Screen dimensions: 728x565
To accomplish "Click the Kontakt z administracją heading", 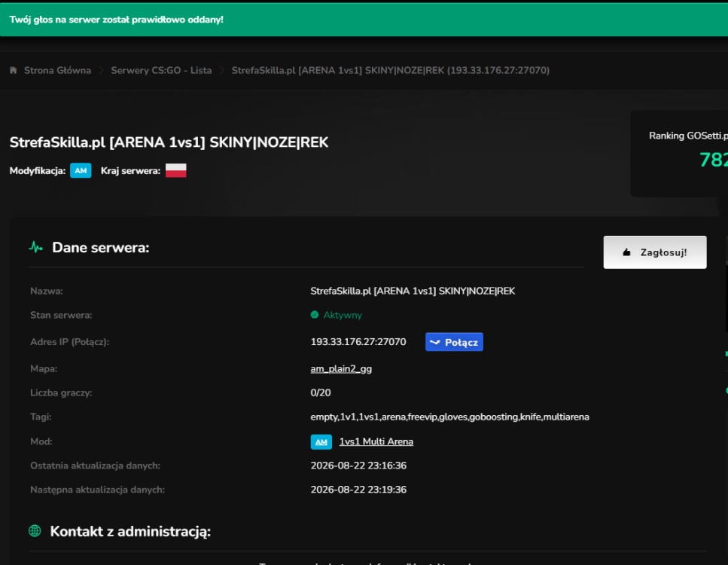I will point(130,531).
